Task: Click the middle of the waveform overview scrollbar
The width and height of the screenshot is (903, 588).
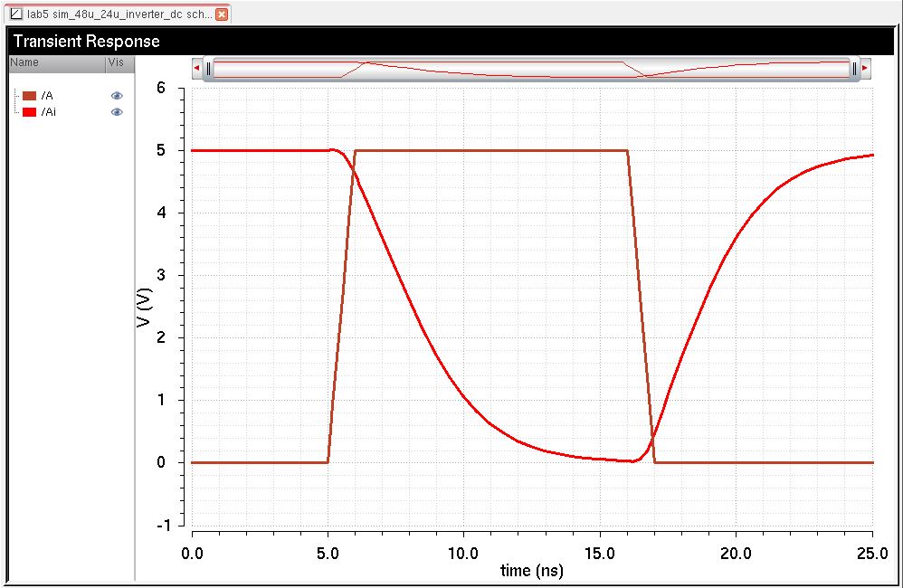Action: [531, 69]
